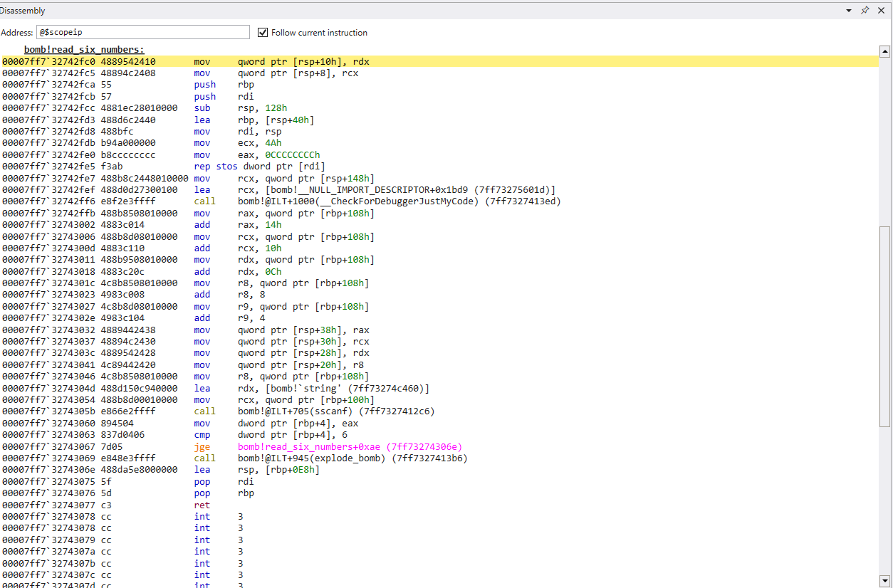The image size is (893, 588).
Task: Click the scrollbar up arrow
Action: [884, 51]
